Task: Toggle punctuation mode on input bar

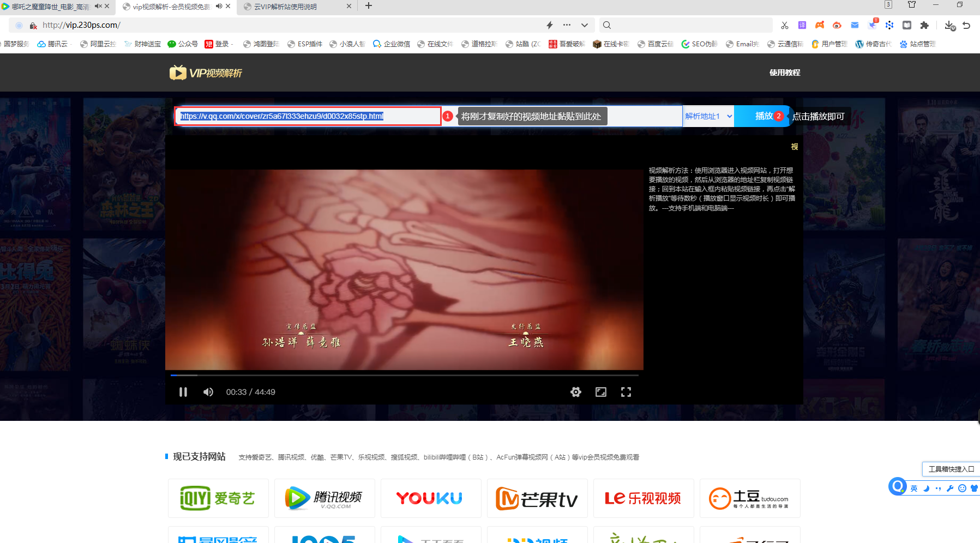Action: 938,488
